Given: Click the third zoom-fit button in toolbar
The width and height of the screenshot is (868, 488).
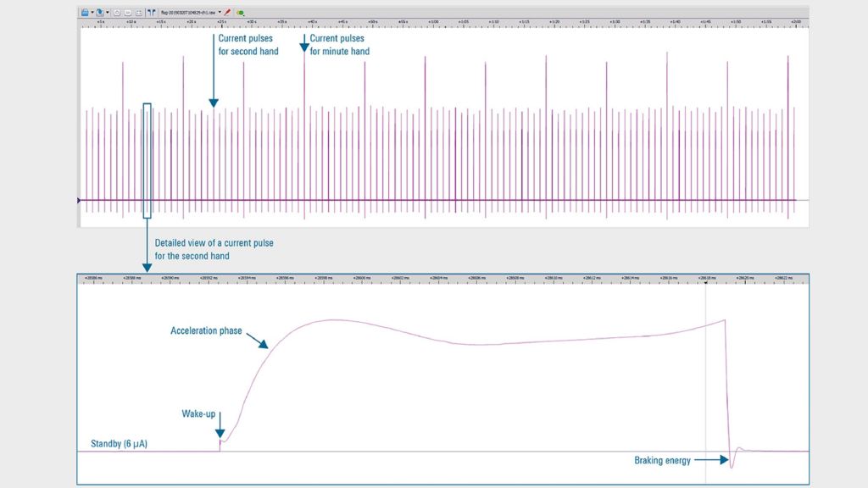Looking at the screenshot, I should (138, 13).
